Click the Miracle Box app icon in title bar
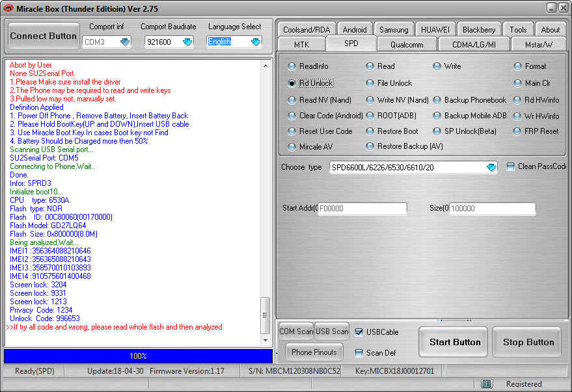Screen dimensions: 572x392 (x=8, y=8)
